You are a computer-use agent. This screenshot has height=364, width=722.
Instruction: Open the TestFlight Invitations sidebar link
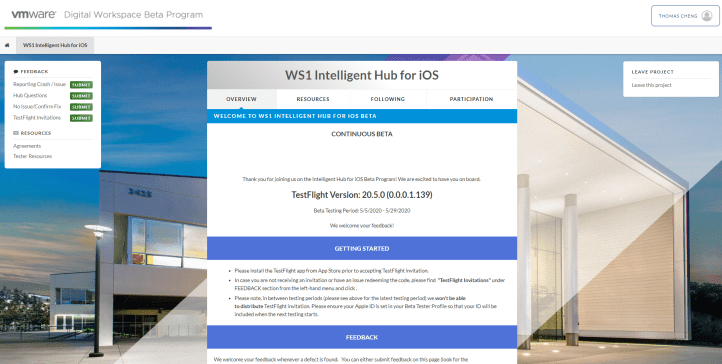tap(37, 117)
